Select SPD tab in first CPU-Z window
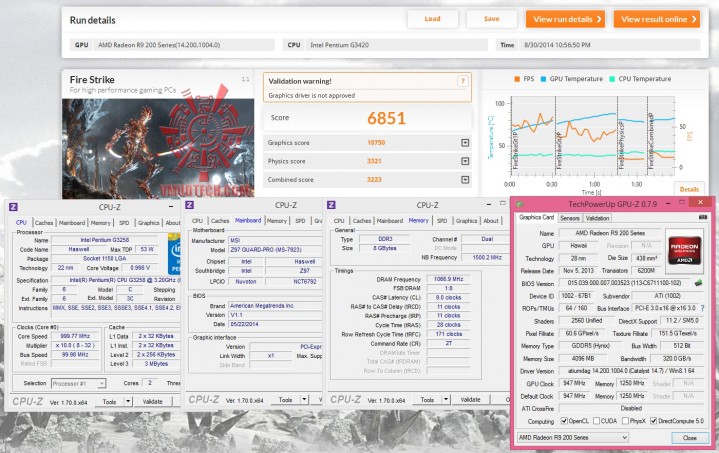 (x=124, y=222)
